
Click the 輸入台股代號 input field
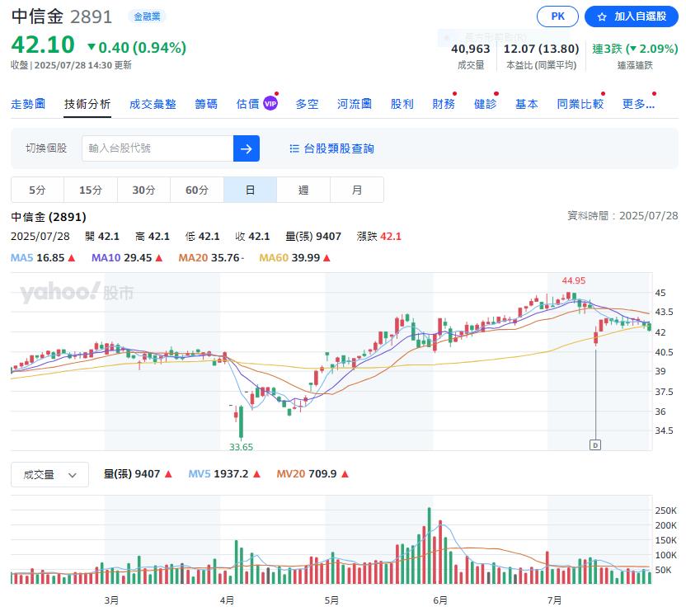157,148
